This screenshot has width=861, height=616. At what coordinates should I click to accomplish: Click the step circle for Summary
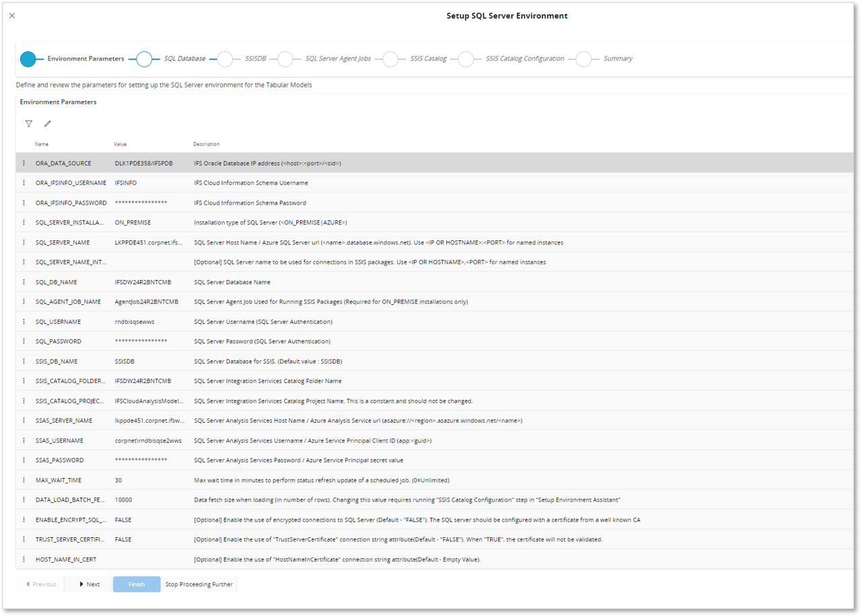coord(584,59)
